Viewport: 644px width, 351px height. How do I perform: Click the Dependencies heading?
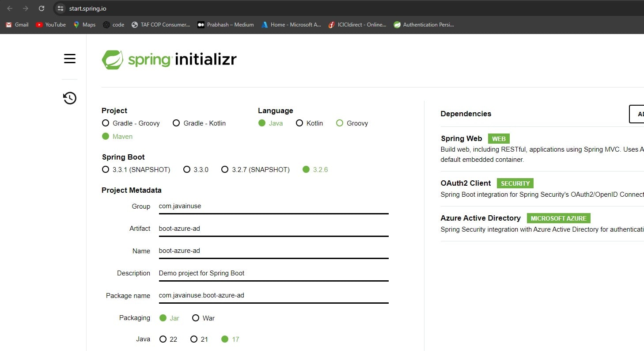coord(466,114)
